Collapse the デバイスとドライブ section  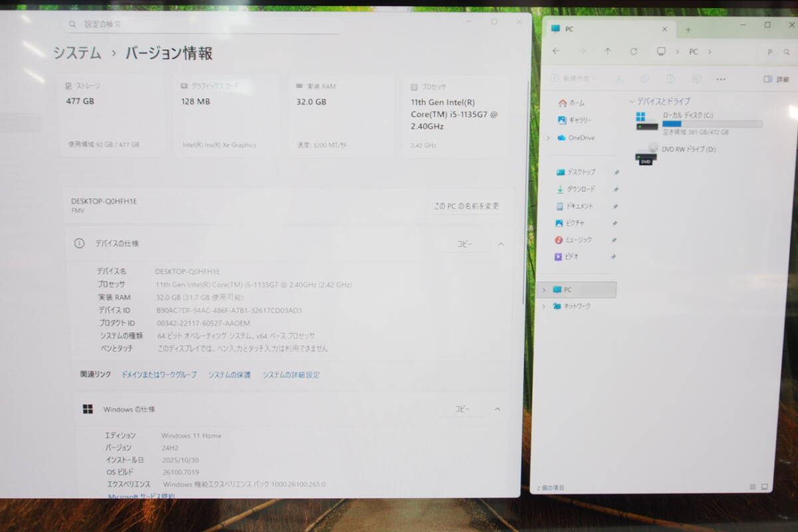[x=630, y=101]
